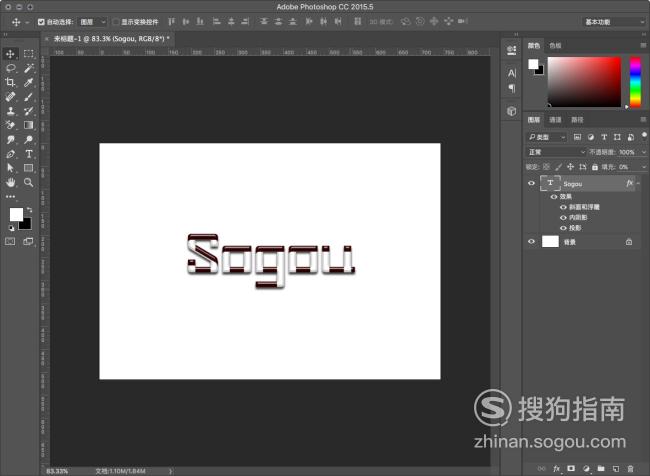Create new adjustment layer icon at bottom
Viewport: 650px width, 476px height.
(586, 469)
